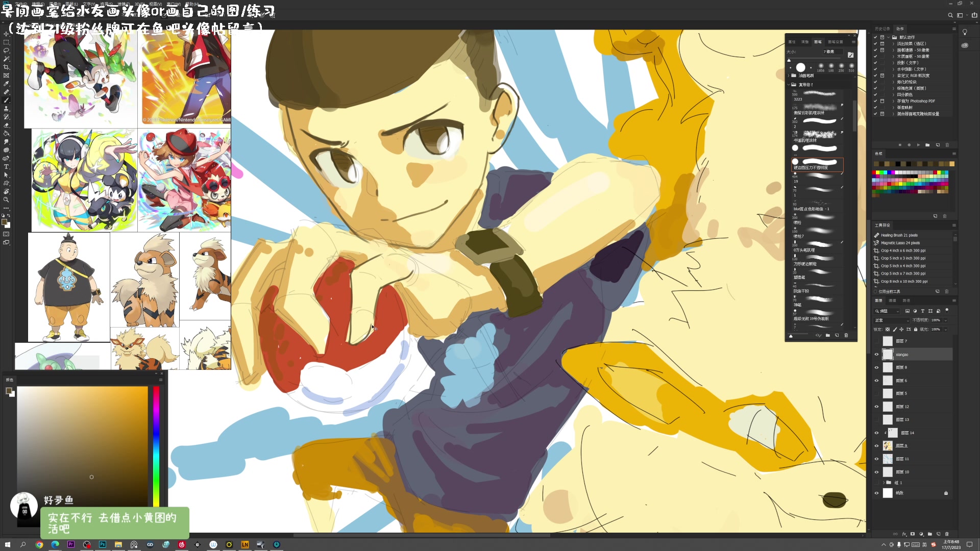Delete layer using the Layers panel trash icon
980x551 pixels.
tap(947, 534)
